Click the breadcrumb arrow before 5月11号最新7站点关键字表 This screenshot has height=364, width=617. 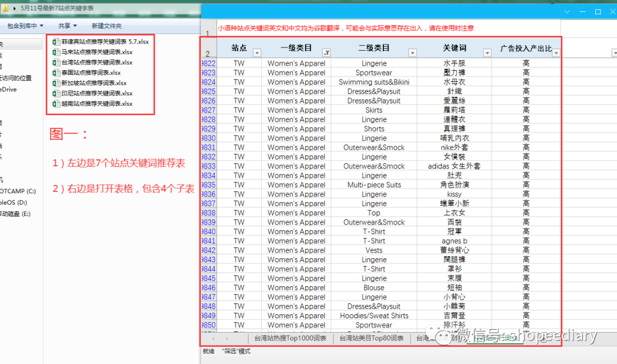click(x=14, y=8)
